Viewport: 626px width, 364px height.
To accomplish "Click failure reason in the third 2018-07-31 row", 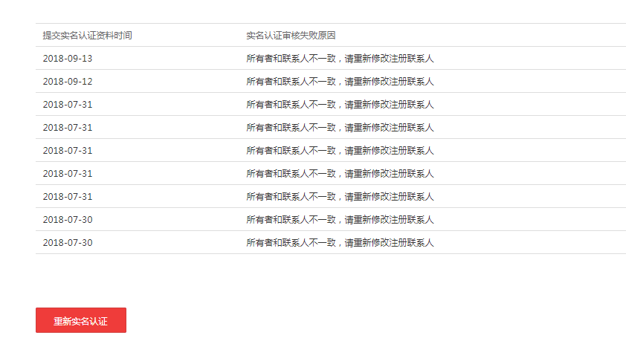I will [340, 151].
